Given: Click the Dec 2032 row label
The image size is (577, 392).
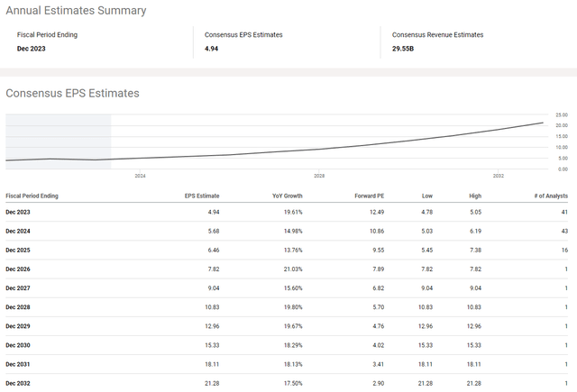Looking at the screenshot, I should point(18,382).
